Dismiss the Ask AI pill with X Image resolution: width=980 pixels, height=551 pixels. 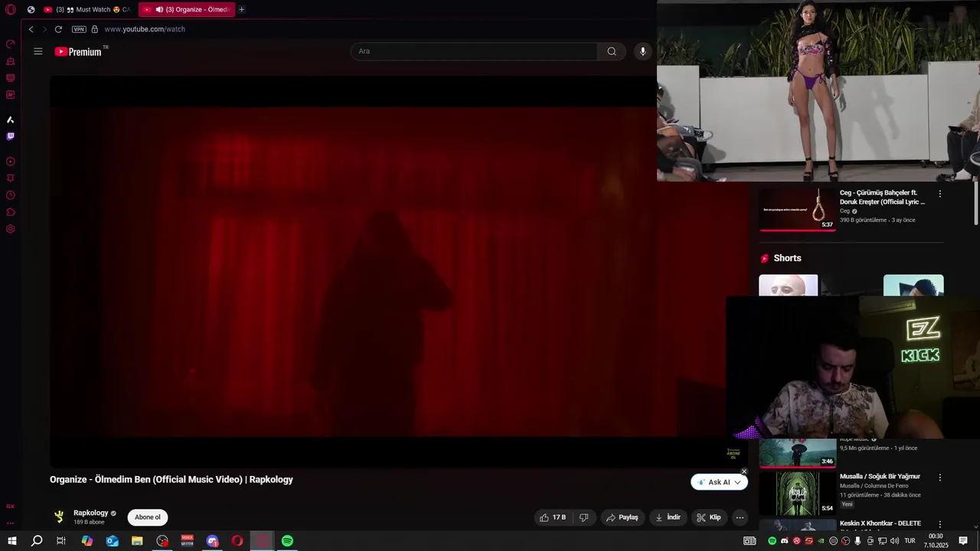[x=743, y=472]
